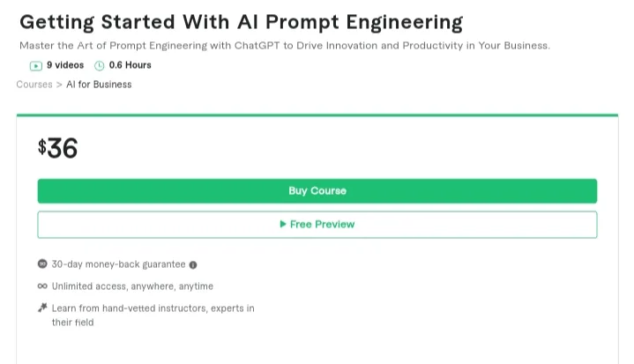Viewport: 634px width, 364px height.
Task: Click the Master the Art course subtitle
Action: click(x=285, y=46)
